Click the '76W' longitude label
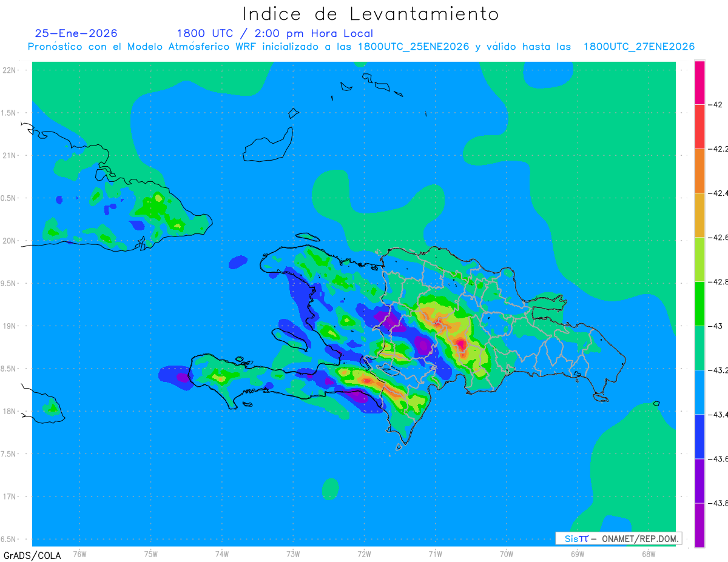This screenshot has width=728, height=562. coord(79,553)
